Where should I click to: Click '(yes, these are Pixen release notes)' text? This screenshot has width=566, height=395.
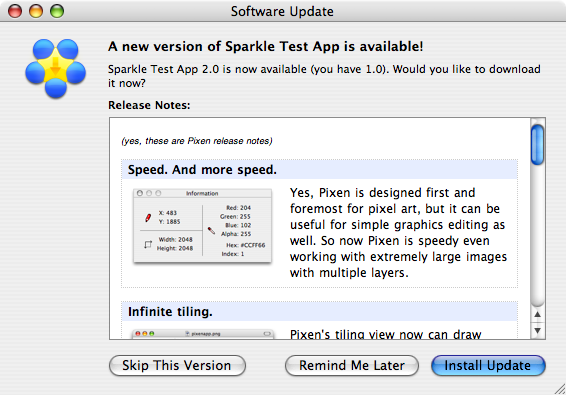(x=197, y=141)
